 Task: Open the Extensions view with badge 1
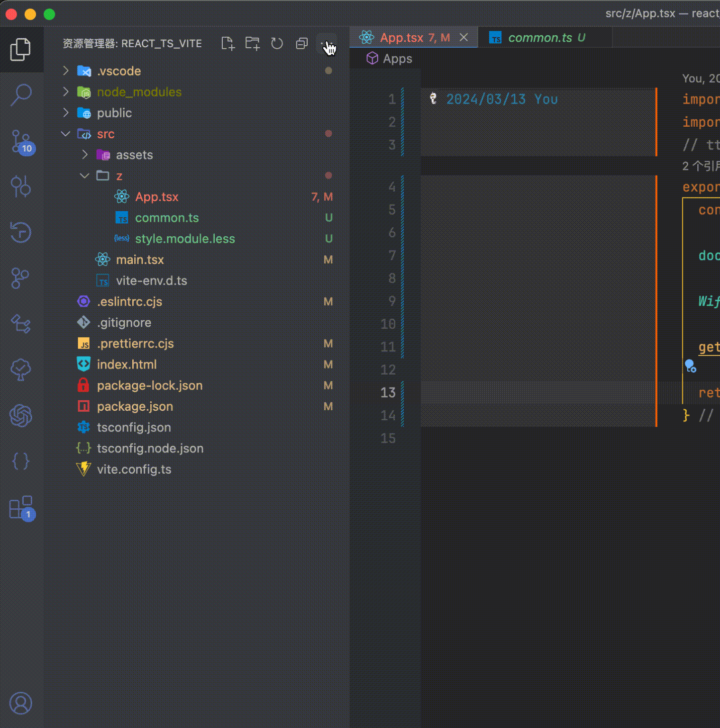(22, 508)
